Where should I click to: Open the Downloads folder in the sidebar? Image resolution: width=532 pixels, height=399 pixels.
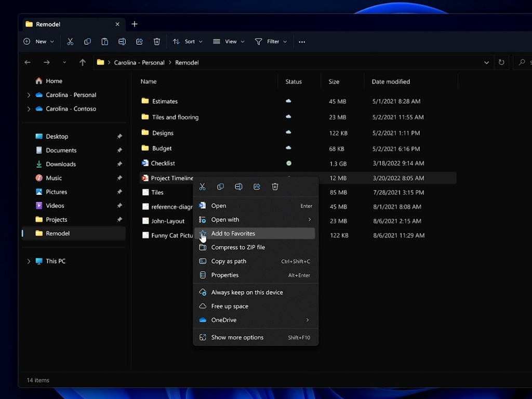(x=61, y=164)
